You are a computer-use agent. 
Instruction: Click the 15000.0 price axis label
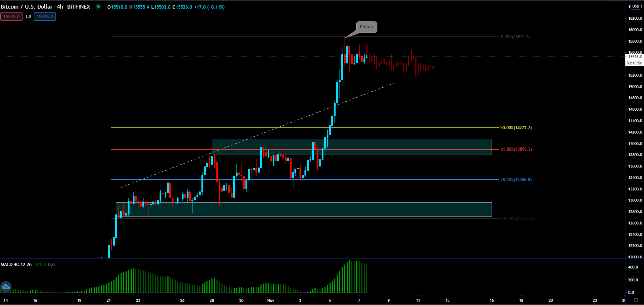tap(635, 87)
